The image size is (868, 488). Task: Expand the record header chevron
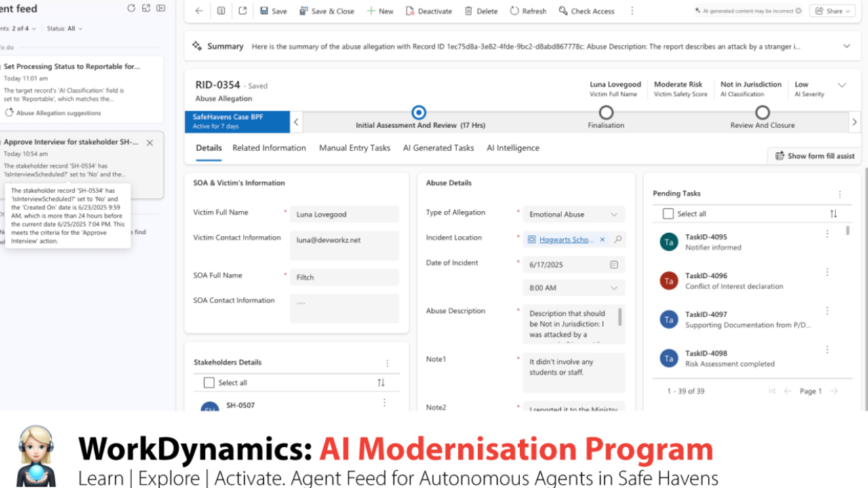(x=842, y=85)
